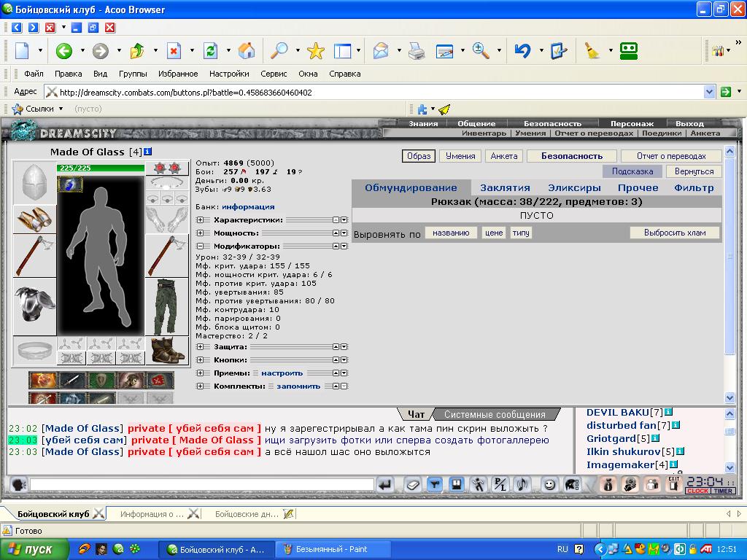Click the Refresh page toolbar icon

point(210,50)
